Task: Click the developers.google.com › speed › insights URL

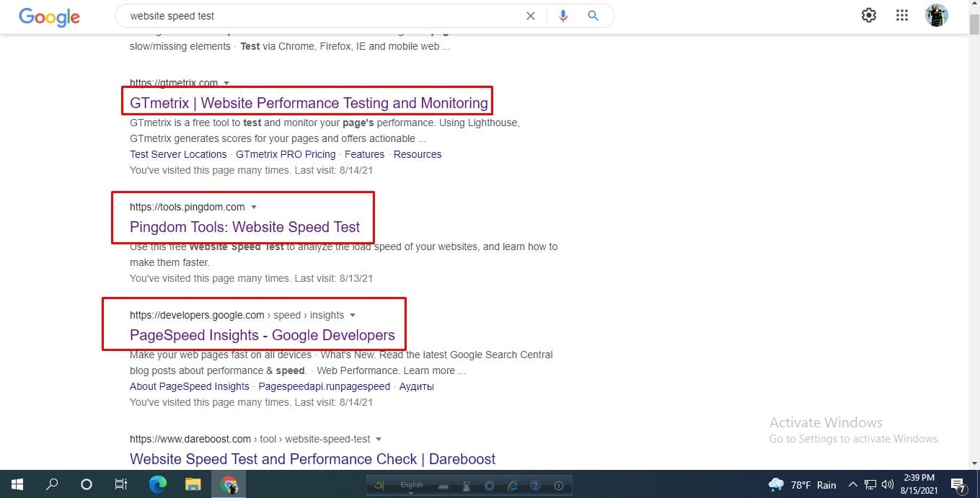Action: coord(237,316)
